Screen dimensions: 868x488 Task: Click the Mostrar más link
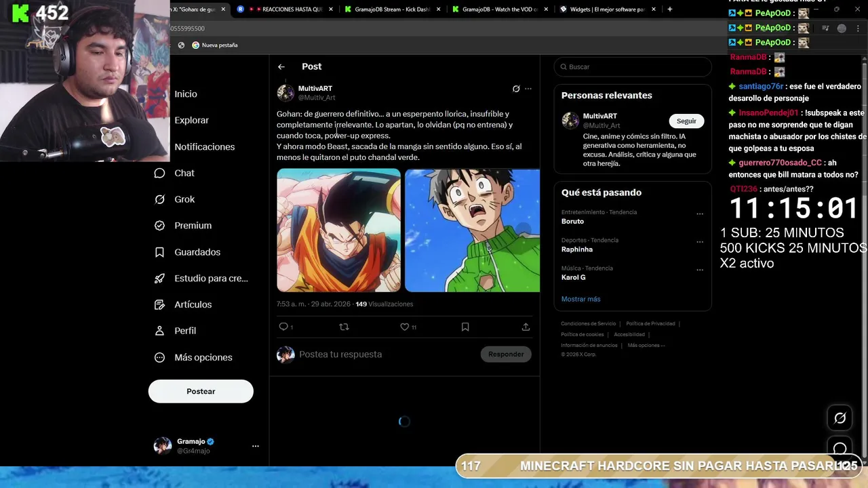point(580,299)
